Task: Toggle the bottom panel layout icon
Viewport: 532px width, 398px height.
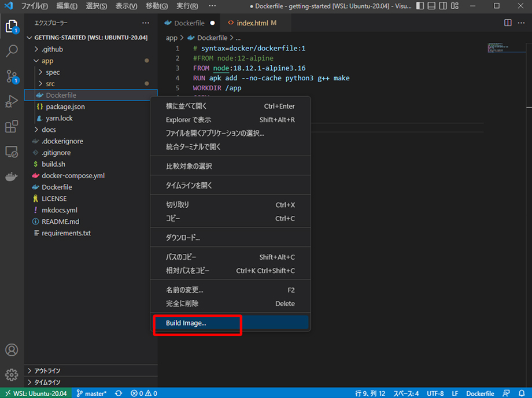Action: [431, 6]
